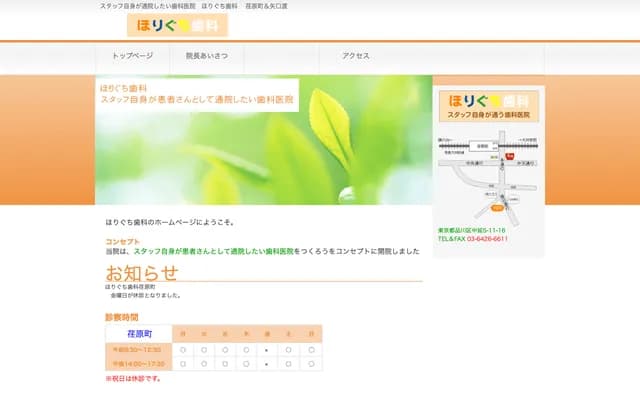Open the アクセス menu item
The height and width of the screenshot is (400, 640).
(x=356, y=56)
